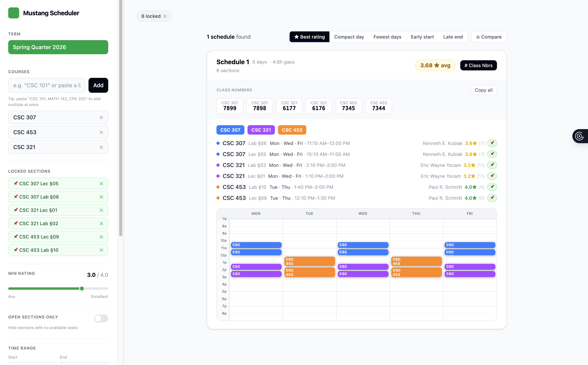Screen dimensions: 588x365
Task: Click the Min Rating slider handle
Action: (82, 289)
